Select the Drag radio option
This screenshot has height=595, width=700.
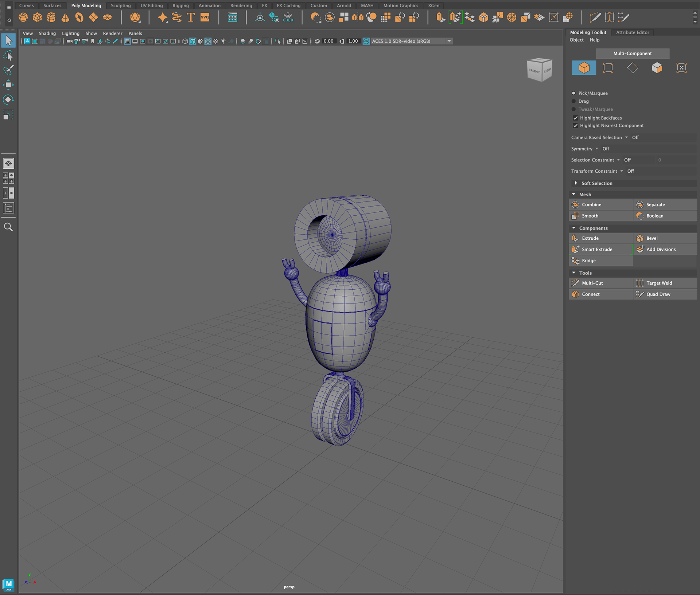tap(573, 101)
